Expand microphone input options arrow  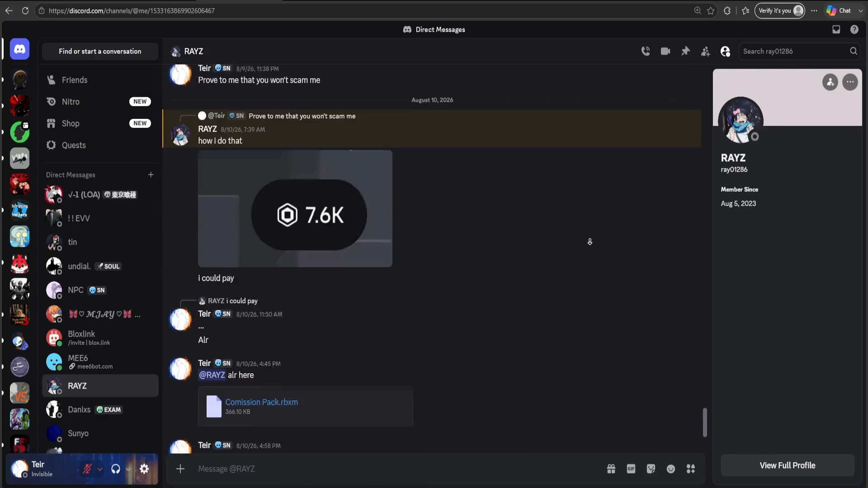point(100,469)
